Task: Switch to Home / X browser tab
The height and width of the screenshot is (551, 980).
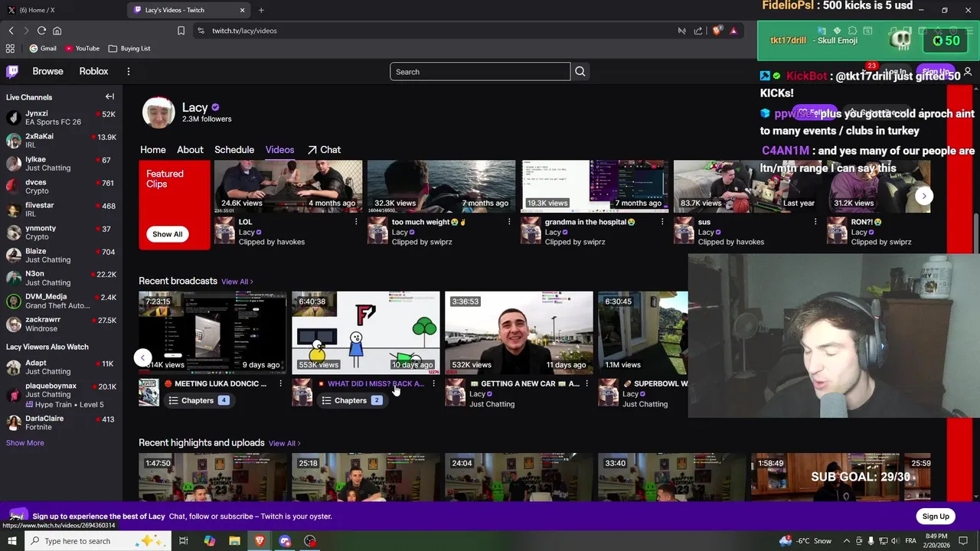Action: [x=63, y=10]
